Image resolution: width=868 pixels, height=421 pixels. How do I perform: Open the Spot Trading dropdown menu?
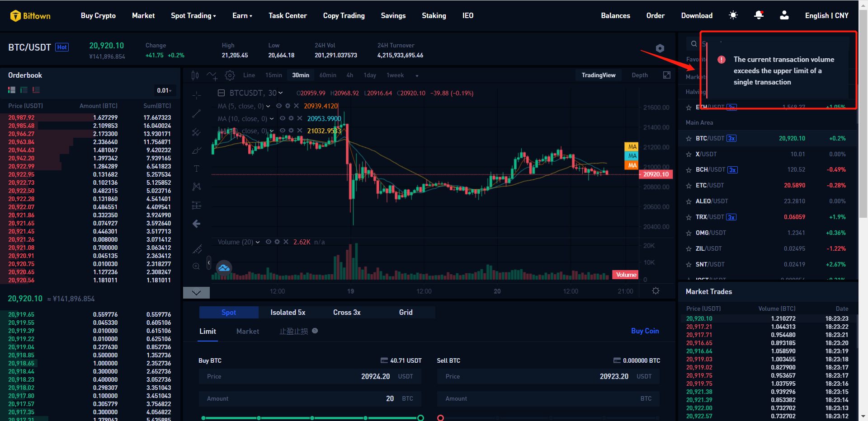(193, 15)
